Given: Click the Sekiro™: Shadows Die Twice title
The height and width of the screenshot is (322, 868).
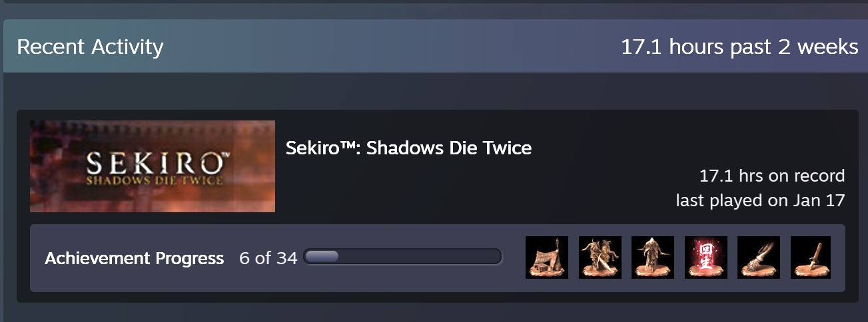Looking at the screenshot, I should pyautogui.click(x=408, y=148).
